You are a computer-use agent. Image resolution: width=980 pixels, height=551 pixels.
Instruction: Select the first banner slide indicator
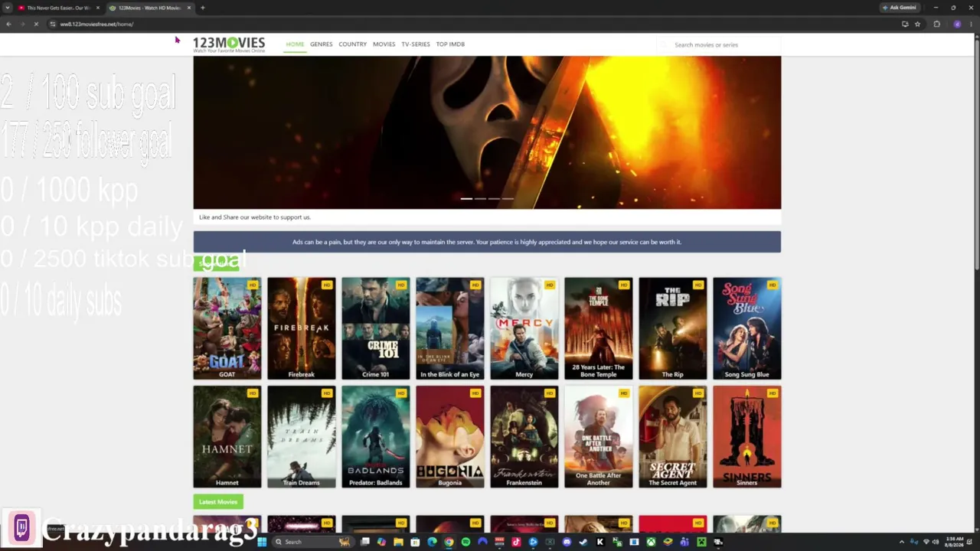point(466,198)
